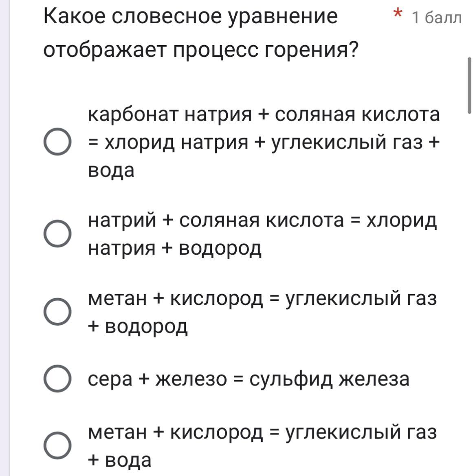Click the single word 'вода' under the first option
Viewport: 475px width, 476px height.
click(x=111, y=170)
